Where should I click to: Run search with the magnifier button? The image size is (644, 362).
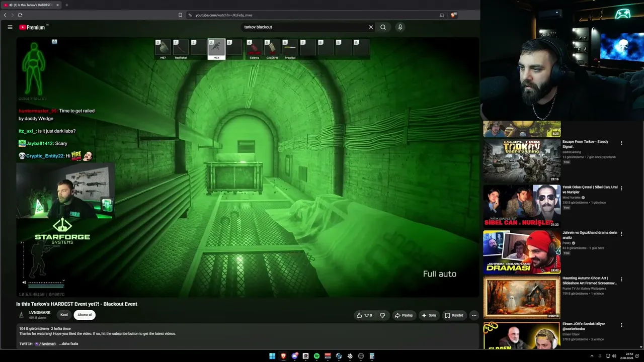pyautogui.click(x=383, y=27)
